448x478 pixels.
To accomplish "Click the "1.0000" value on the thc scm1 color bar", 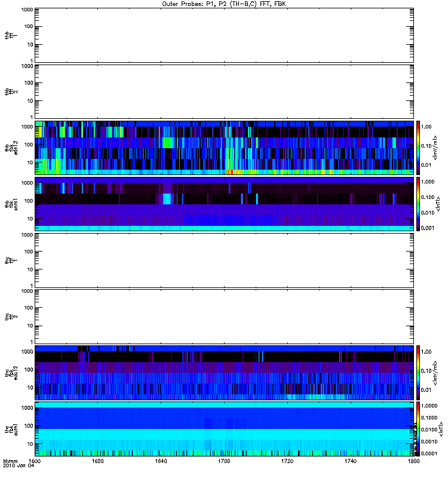I will [429, 406].
